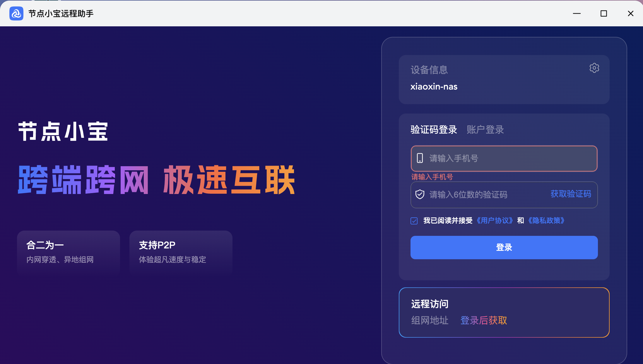643x364 pixels.
Task: Maximize the window
Action: [603, 13]
